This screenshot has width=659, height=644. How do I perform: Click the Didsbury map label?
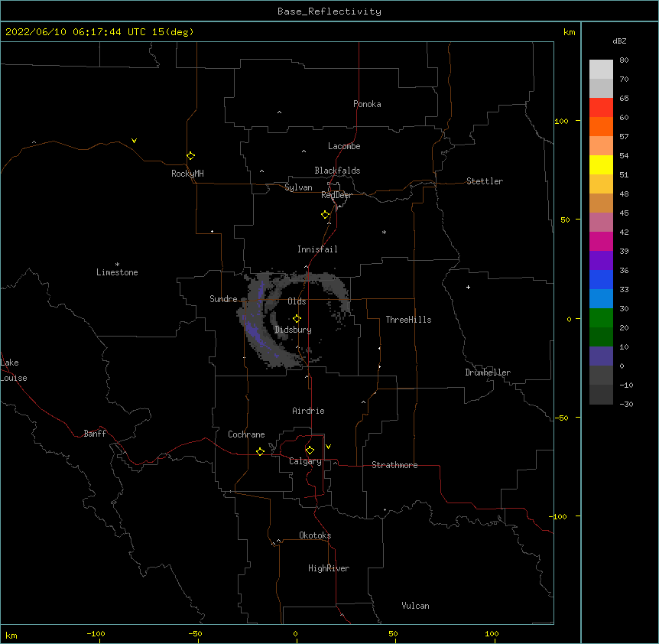[293, 330]
